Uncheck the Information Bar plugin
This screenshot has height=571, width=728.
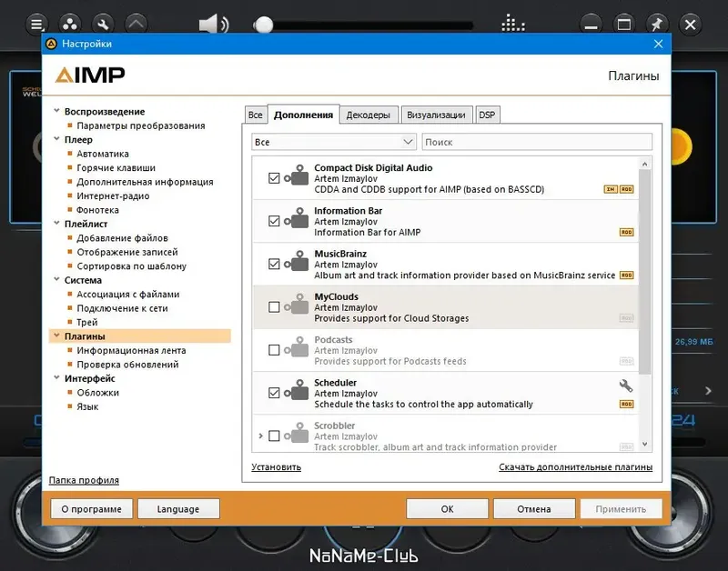(274, 221)
